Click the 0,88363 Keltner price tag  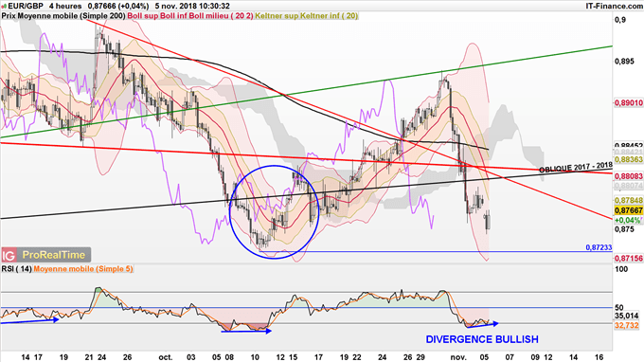tap(629, 159)
